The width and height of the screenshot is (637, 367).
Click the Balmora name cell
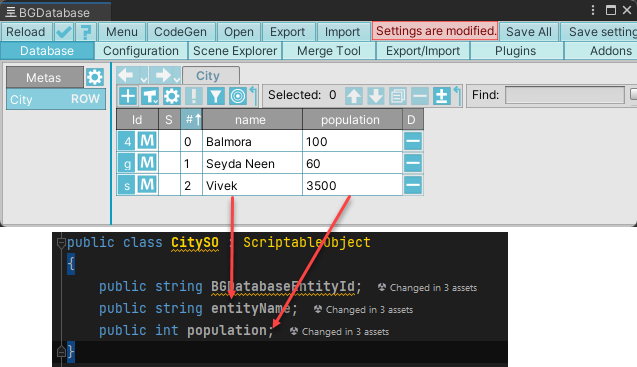coord(252,141)
